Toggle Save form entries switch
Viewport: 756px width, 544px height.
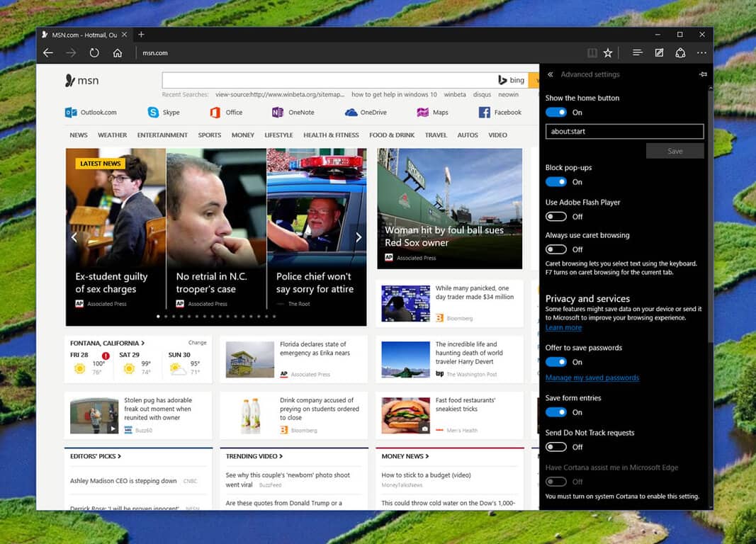click(x=556, y=412)
